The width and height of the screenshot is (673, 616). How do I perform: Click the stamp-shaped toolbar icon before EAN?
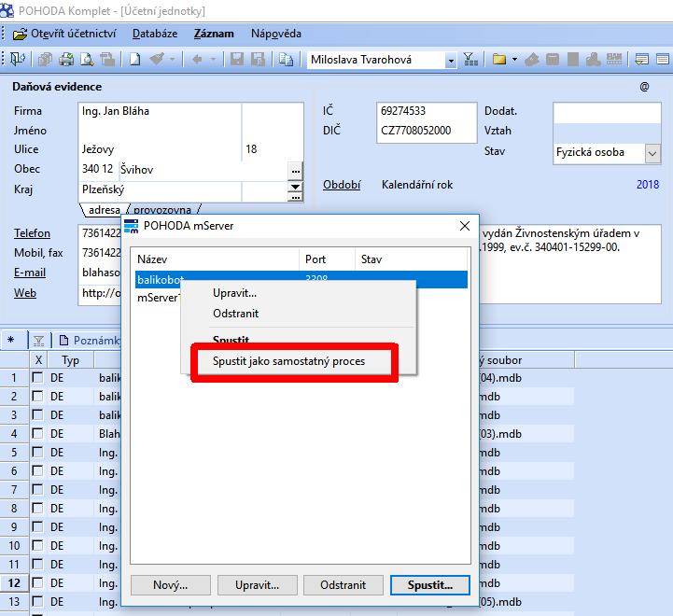click(594, 59)
